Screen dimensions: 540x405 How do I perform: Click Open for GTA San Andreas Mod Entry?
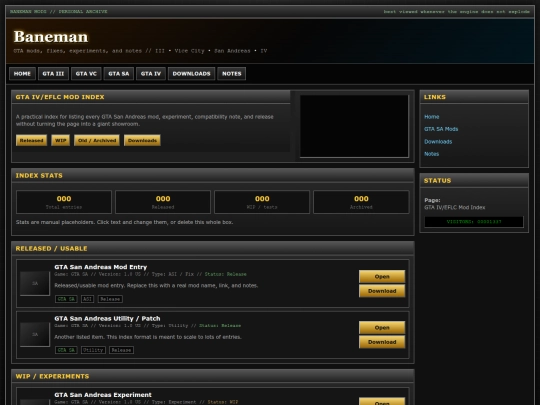pos(382,277)
